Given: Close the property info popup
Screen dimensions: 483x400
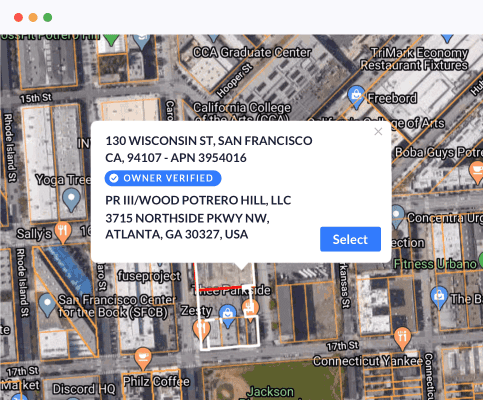Looking at the screenshot, I should coord(378,132).
